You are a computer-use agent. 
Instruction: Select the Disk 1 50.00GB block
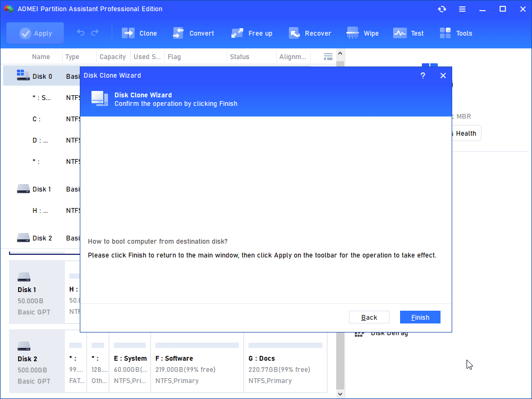tap(37, 292)
